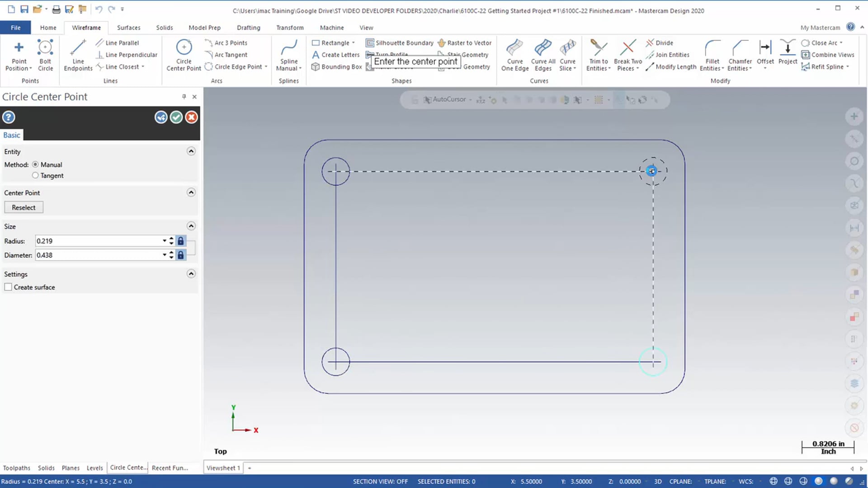The width and height of the screenshot is (868, 488).
Task: Open the Wireframe ribbon tab
Action: [x=86, y=28]
